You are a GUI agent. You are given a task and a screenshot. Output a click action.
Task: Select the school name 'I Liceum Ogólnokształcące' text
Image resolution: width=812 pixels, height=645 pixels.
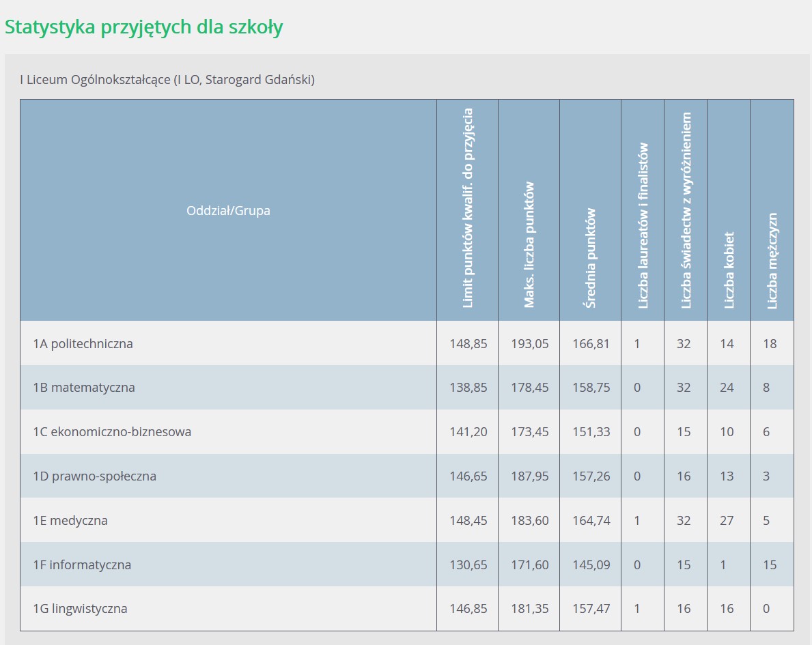[x=96, y=80]
